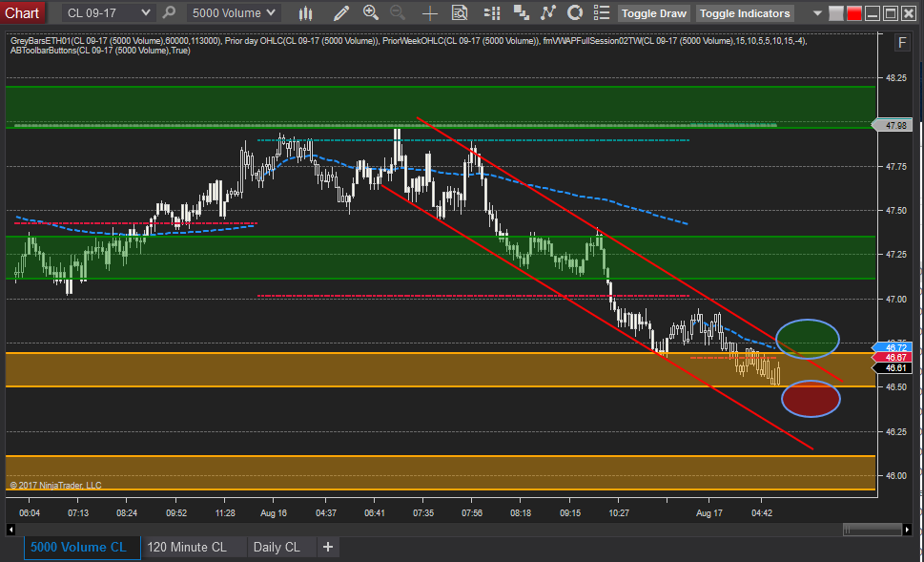
Task: Switch to the 5000 Volume CL tab
Action: click(x=82, y=548)
